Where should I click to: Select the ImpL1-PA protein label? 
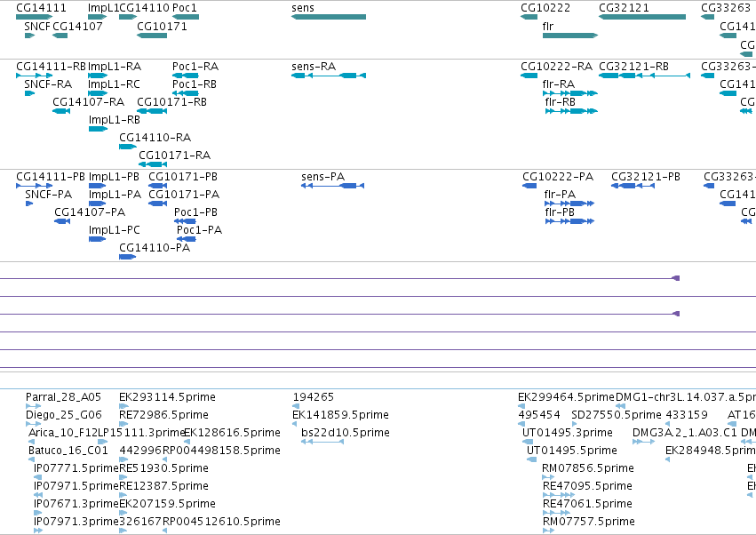(115, 195)
